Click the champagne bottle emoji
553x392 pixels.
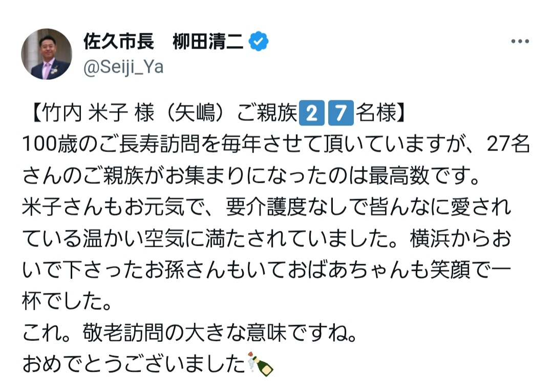coord(261,363)
